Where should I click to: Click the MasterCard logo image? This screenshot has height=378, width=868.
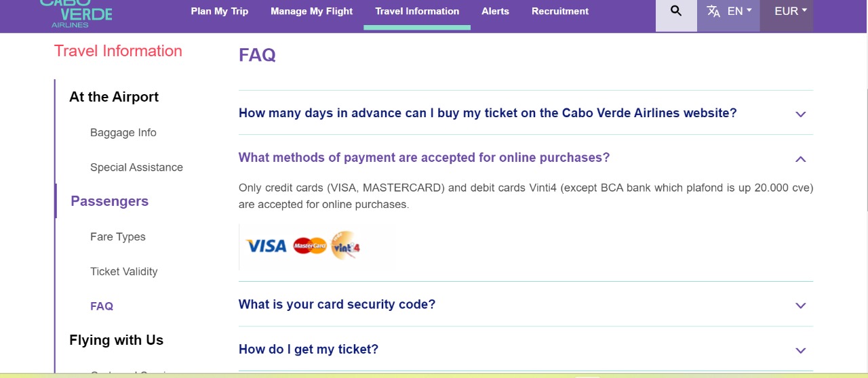310,246
